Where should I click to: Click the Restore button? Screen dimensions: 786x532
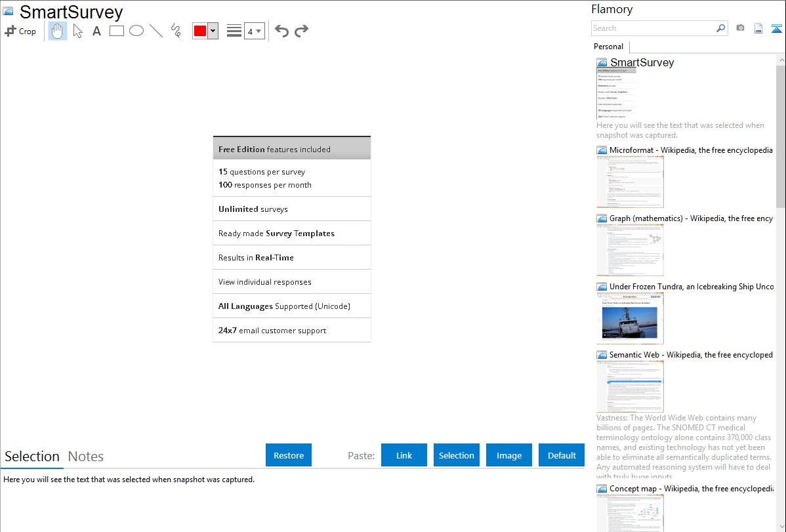tap(289, 455)
